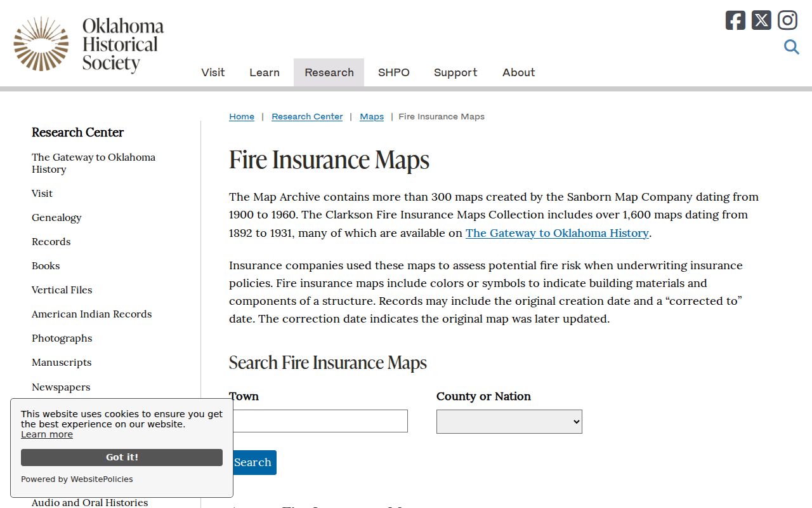
Task: Open the Research navigation menu
Action: (329, 72)
